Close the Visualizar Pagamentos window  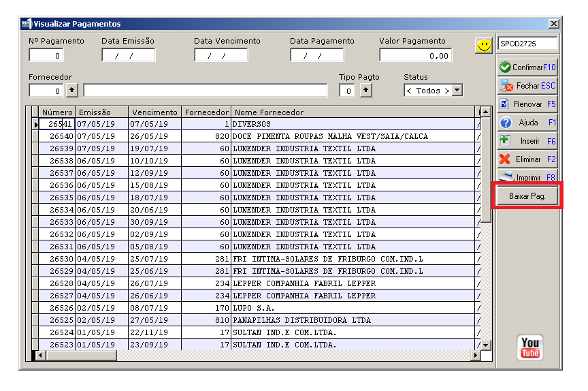553,24
